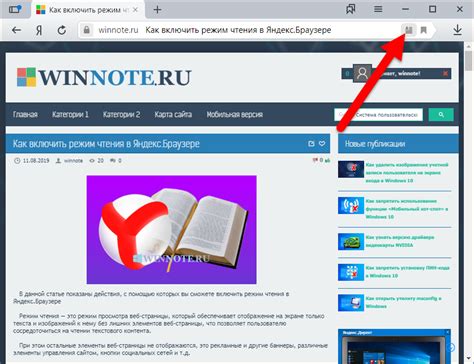The height and width of the screenshot is (364, 474).
Task: Open link about NVIDIA driver version
Action: [400, 241]
